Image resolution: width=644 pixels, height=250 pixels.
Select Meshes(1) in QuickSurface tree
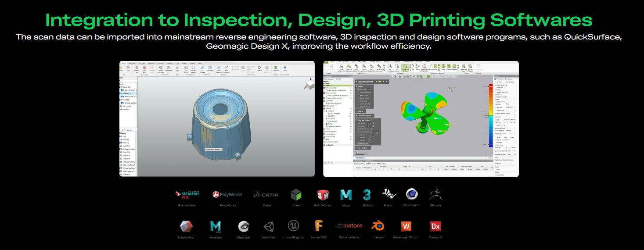click(x=126, y=87)
